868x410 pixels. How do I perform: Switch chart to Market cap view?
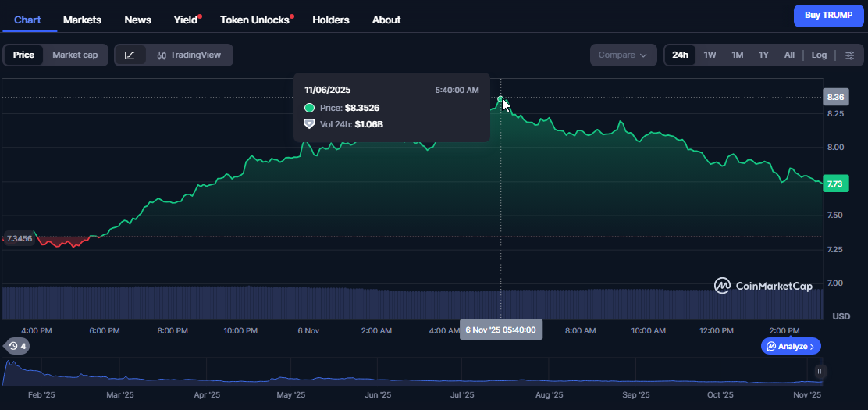click(75, 55)
